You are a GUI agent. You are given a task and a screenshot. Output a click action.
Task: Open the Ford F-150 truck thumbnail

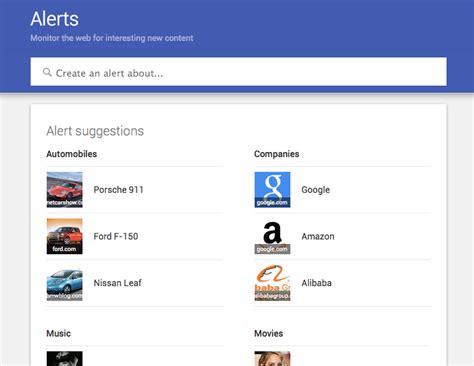[x=64, y=236]
